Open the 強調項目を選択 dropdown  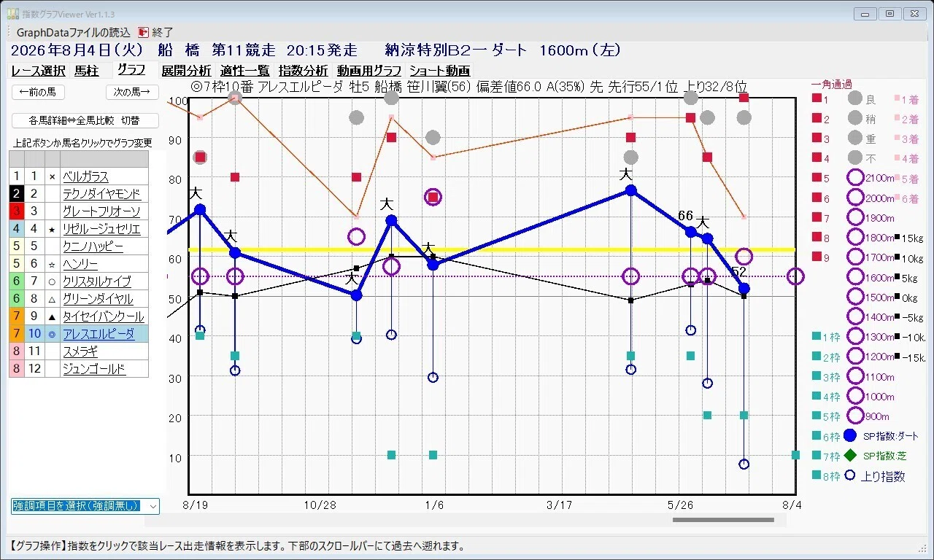85,506
